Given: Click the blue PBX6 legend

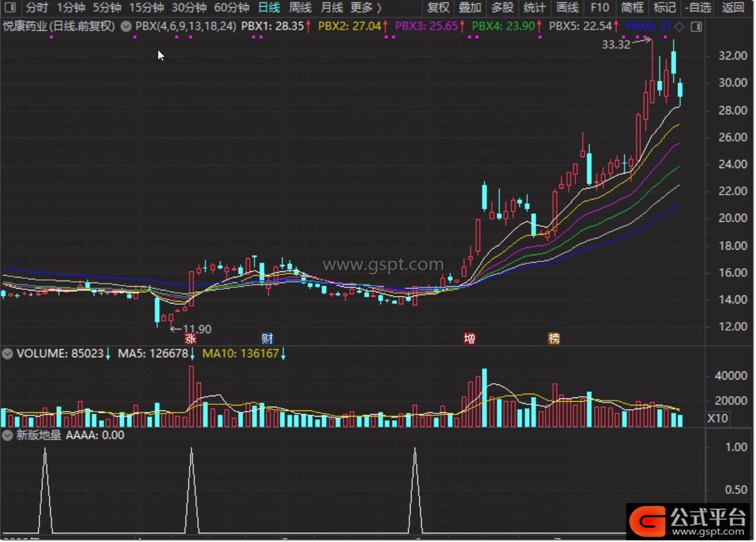Looking at the screenshot, I should tap(648, 27).
